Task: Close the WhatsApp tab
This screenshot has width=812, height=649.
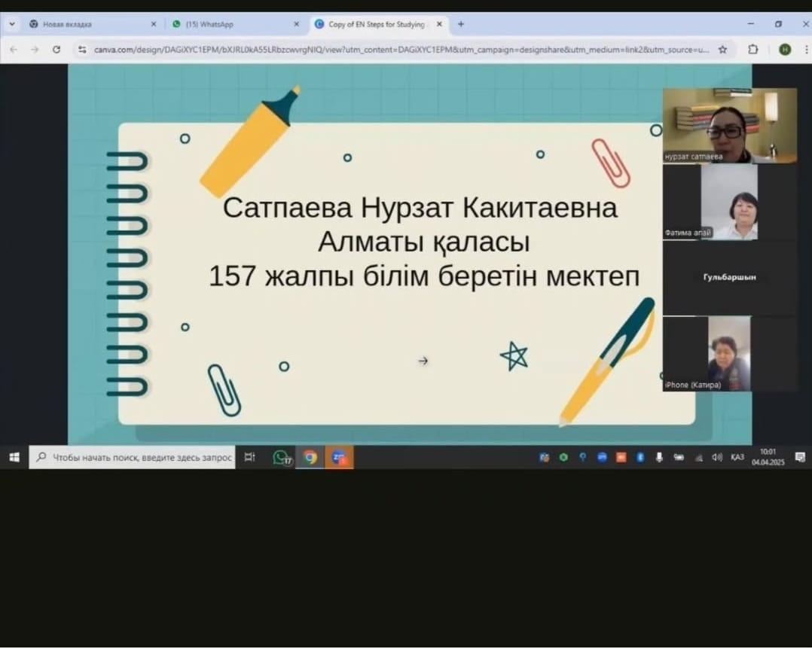Action: pos(296,24)
